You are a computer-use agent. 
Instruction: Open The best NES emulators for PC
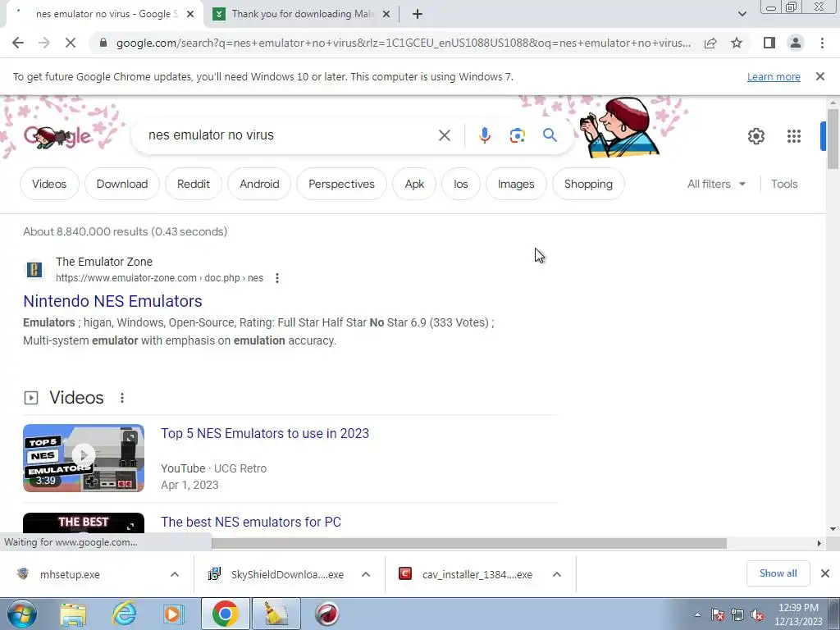251,522
